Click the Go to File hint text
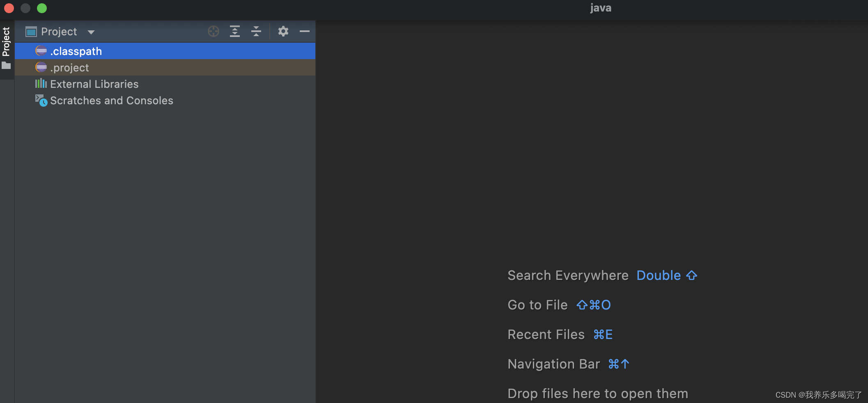868x403 pixels. (x=537, y=305)
